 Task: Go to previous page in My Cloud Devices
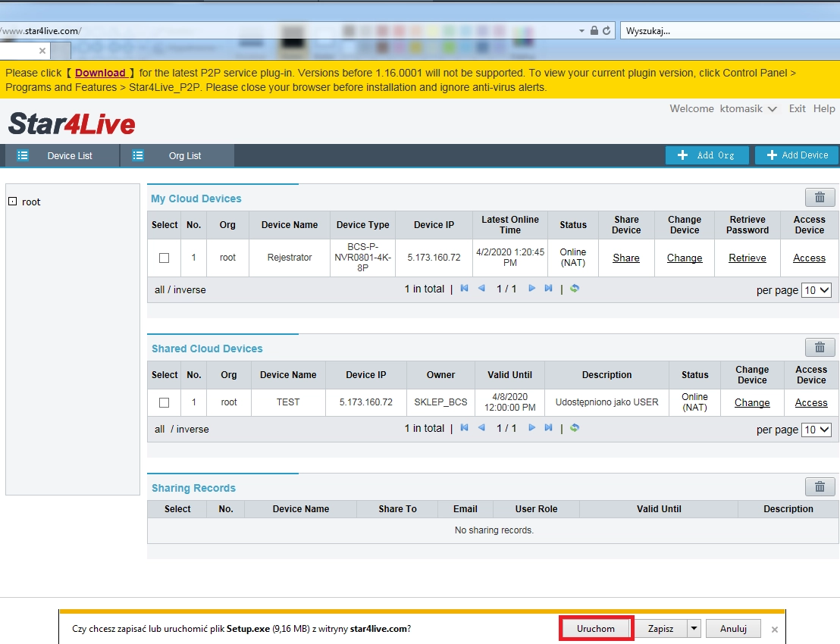coord(481,289)
